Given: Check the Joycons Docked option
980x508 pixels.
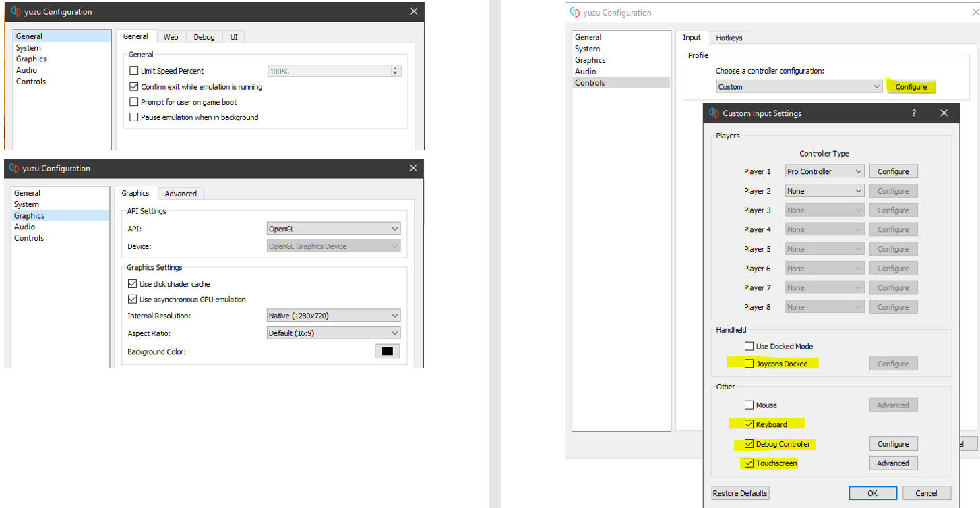Looking at the screenshot, I should tap(749, 364).
